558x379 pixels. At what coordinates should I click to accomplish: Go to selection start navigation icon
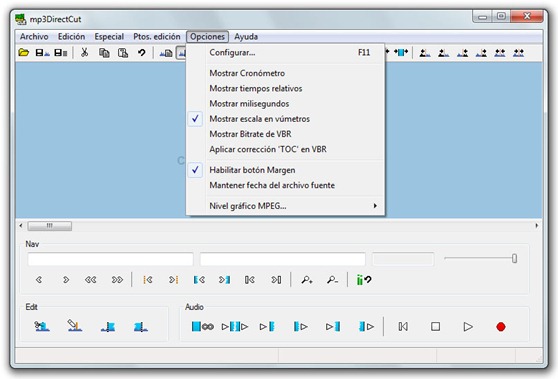(199, 280)
